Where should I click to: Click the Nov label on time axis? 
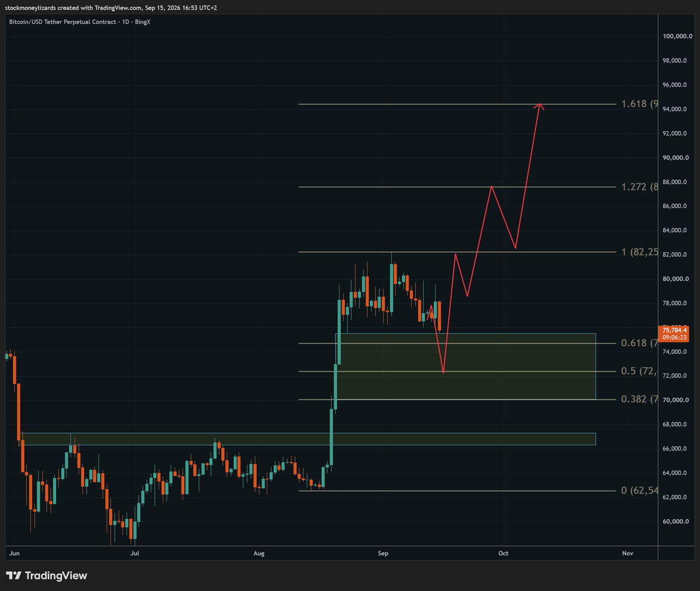click(628, 553)
